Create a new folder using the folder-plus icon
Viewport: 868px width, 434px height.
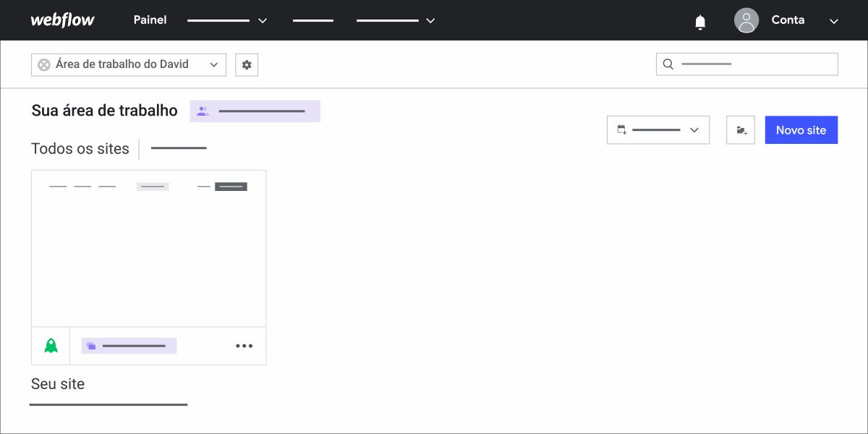(740, 129)
